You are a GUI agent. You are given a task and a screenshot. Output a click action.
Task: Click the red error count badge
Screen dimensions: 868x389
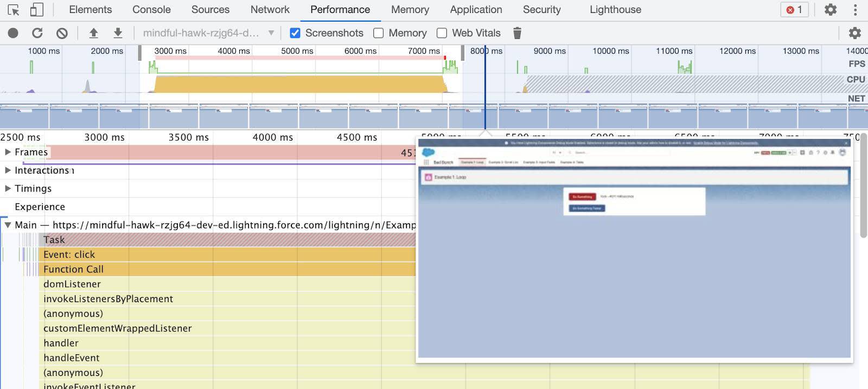point(795,10)
